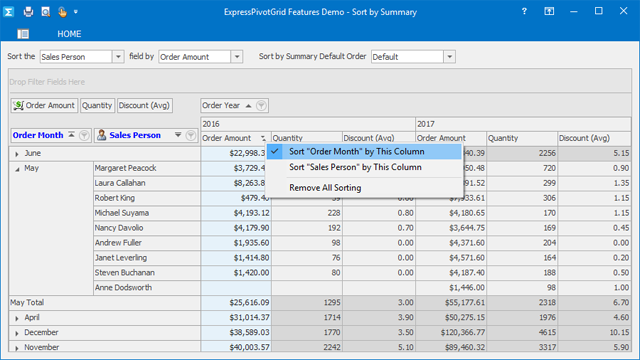
Task: Open Print Preview magnifier icon
Action: [45, 12]
